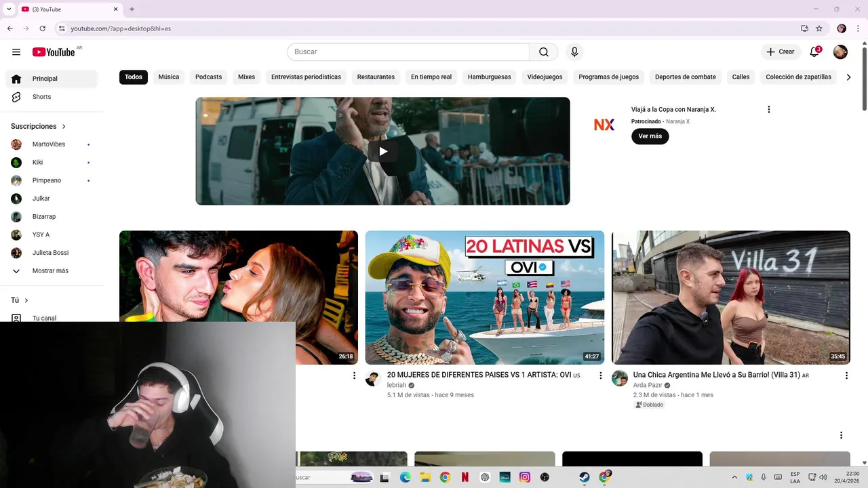Click the search magnifier button

pos(544,52)
